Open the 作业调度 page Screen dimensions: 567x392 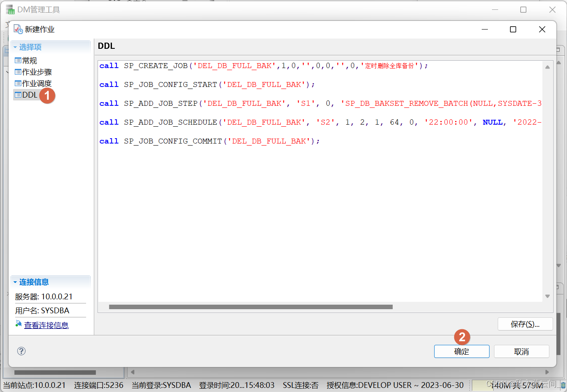[x=37, y=84]
